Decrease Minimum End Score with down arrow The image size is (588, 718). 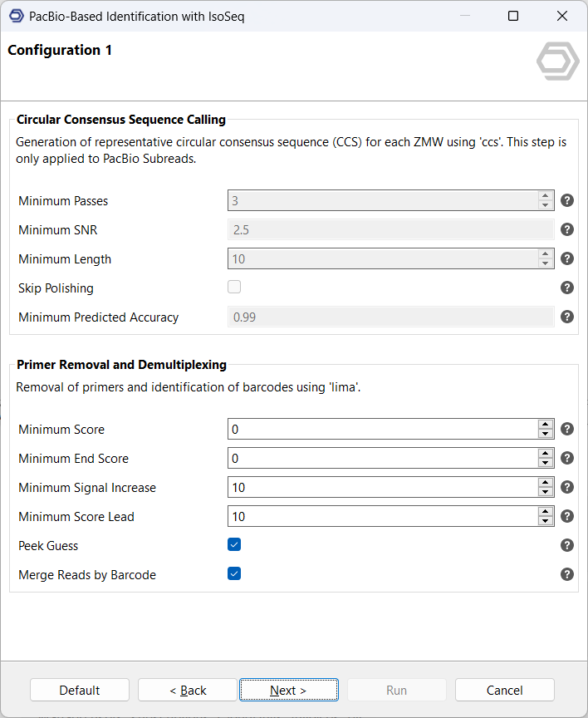(546, 463)
